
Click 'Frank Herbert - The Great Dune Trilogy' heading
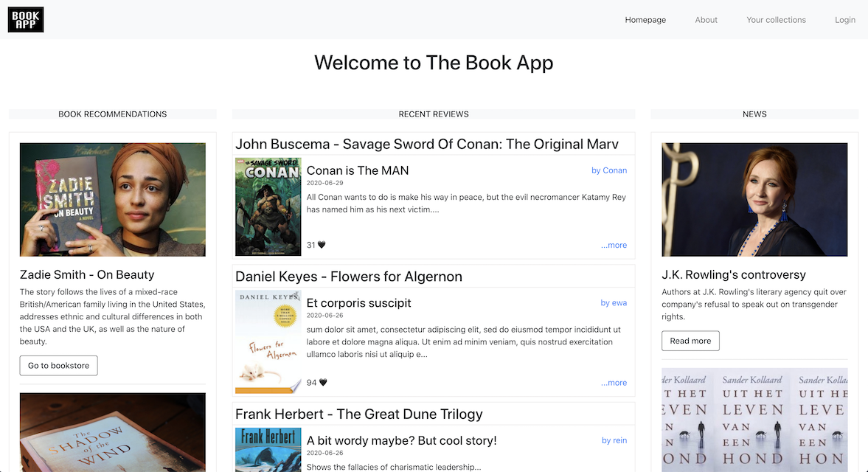pos(358,414)
